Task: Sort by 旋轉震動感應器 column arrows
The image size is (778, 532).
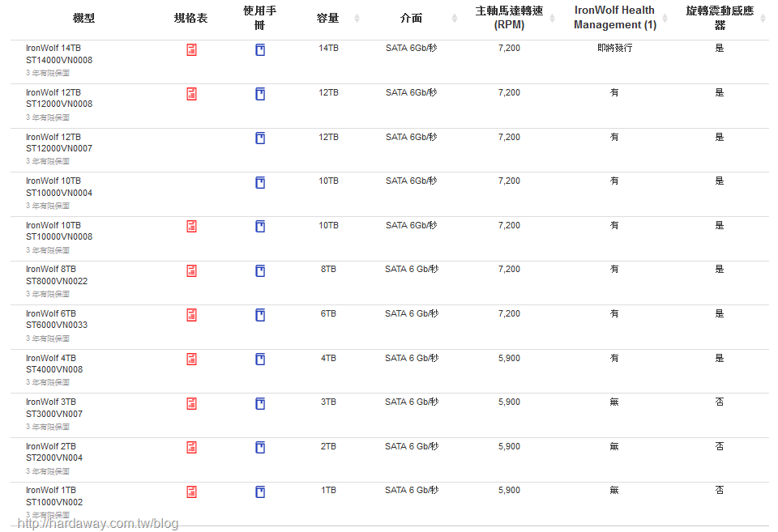Action: [x=763, y=19]
